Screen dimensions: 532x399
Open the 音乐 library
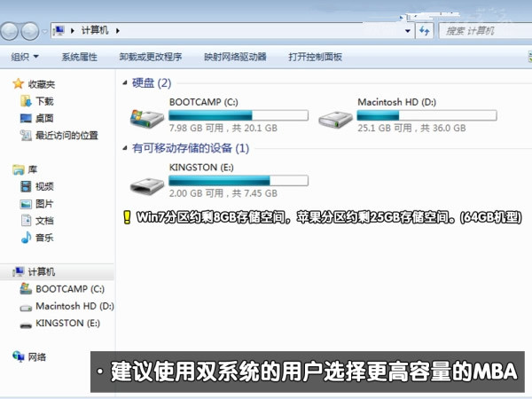click(44, 238)
